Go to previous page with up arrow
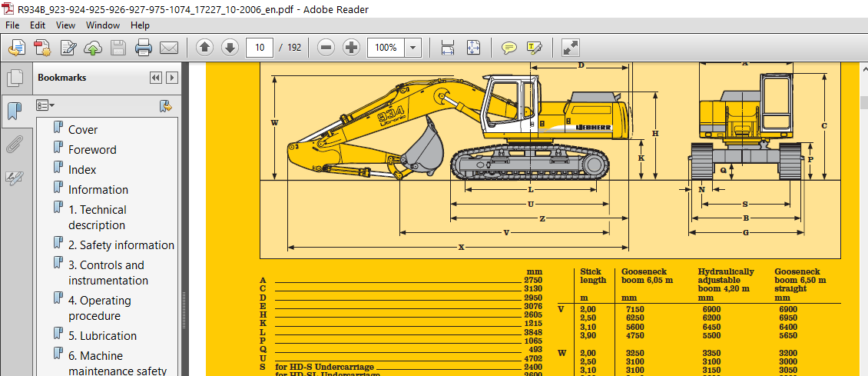 [205, 48]
